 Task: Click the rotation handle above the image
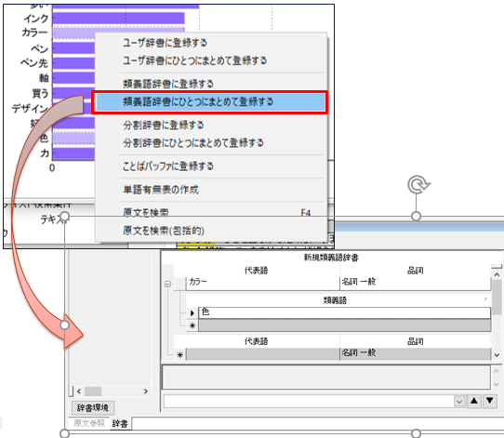pos(418,184)
